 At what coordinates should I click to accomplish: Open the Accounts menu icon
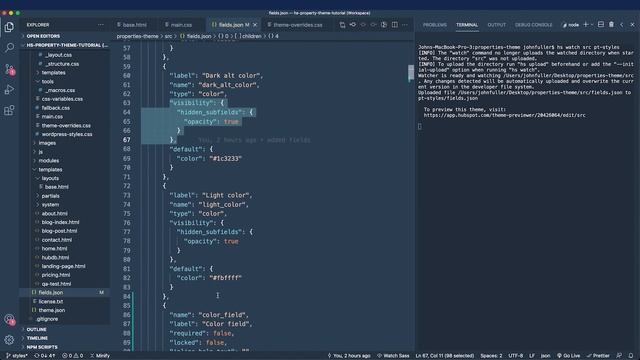point(9,319)
